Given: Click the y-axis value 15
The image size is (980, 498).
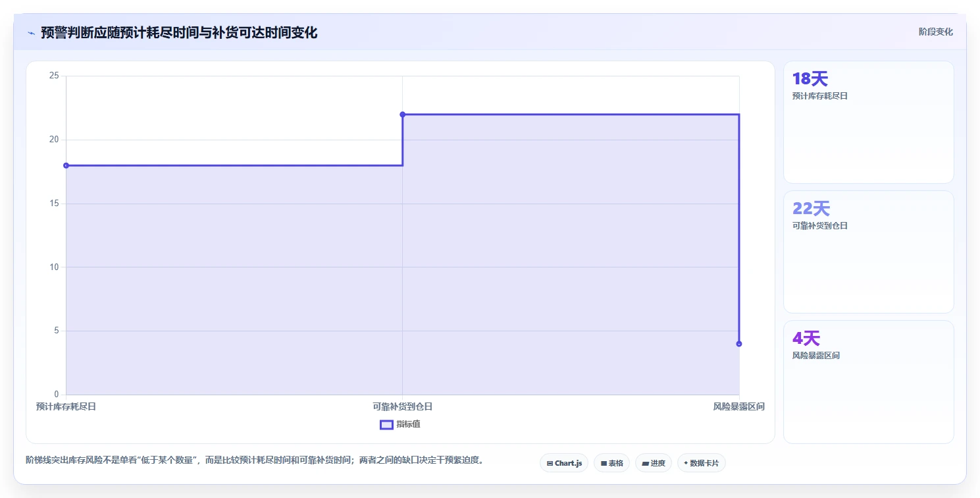Looking at the screenshot, I should (x=55, y=204).
